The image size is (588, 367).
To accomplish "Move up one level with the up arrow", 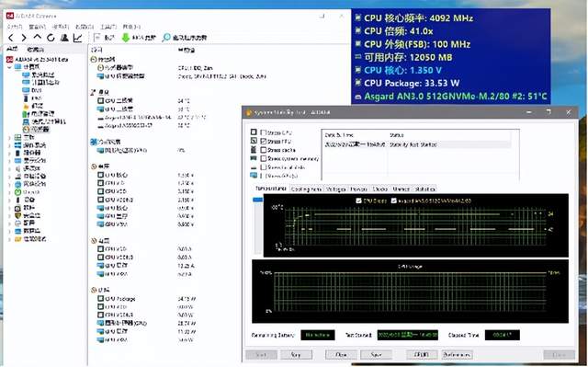I will (x=37, y=37).
